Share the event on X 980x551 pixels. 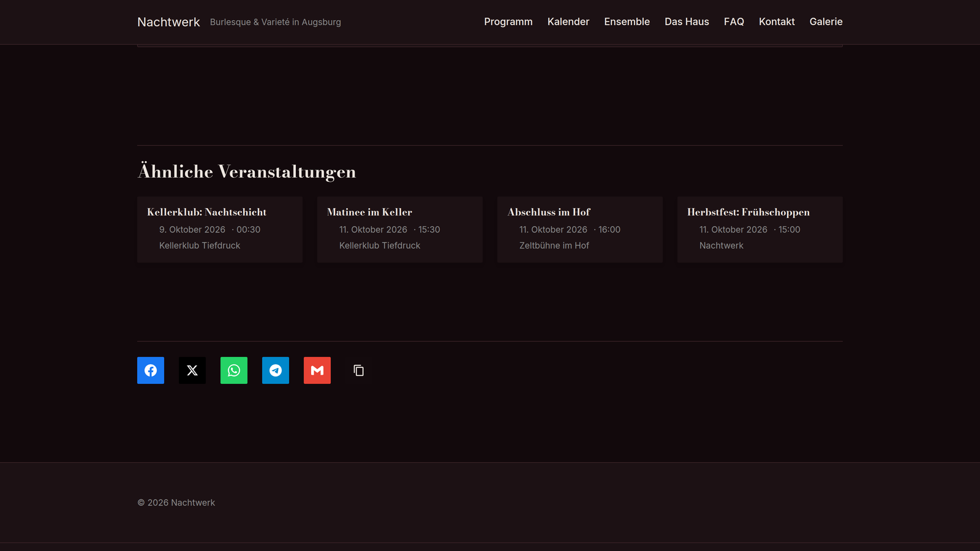point(192,370)
